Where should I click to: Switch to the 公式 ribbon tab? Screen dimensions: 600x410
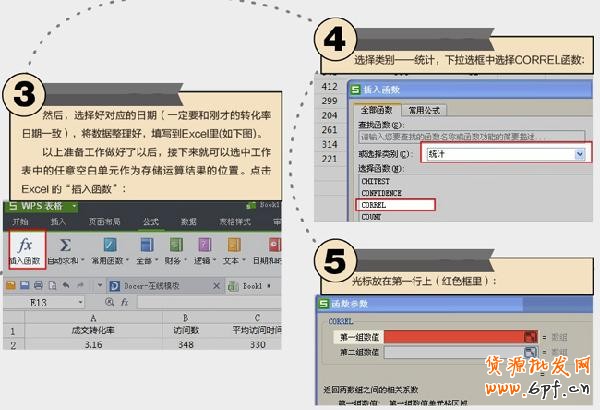(x=150, y=221)
